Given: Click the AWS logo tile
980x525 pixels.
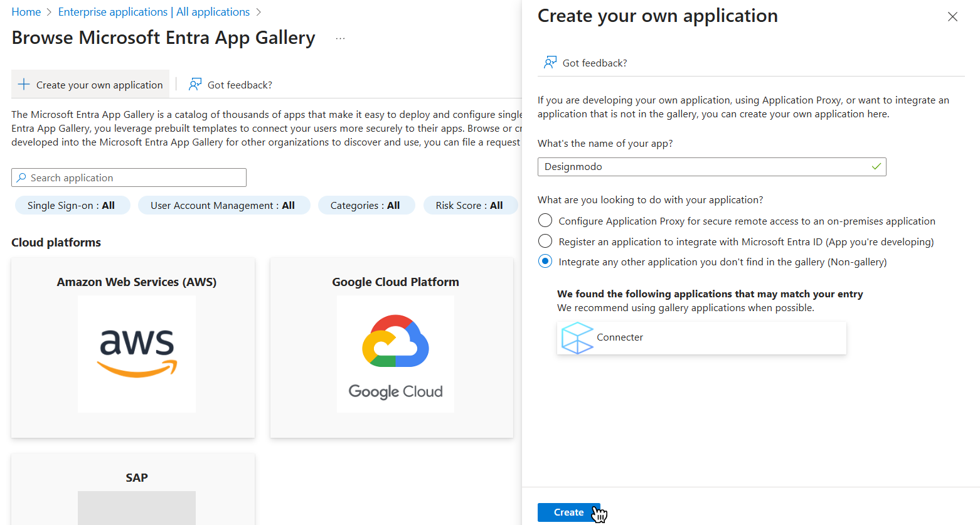Looking at the screenshot, I should [136, 354].
